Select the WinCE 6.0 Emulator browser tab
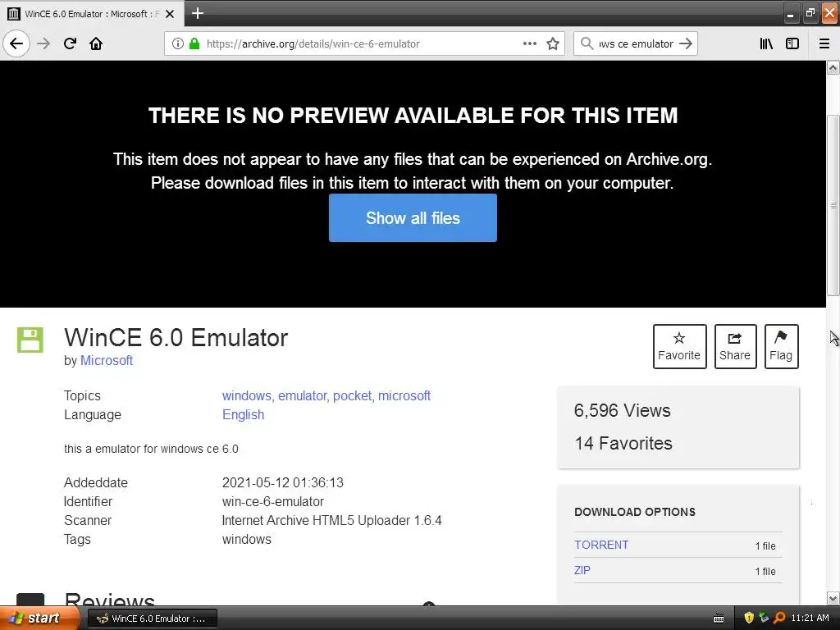Screen dimensions: 840x630 [x=92, y=14]
